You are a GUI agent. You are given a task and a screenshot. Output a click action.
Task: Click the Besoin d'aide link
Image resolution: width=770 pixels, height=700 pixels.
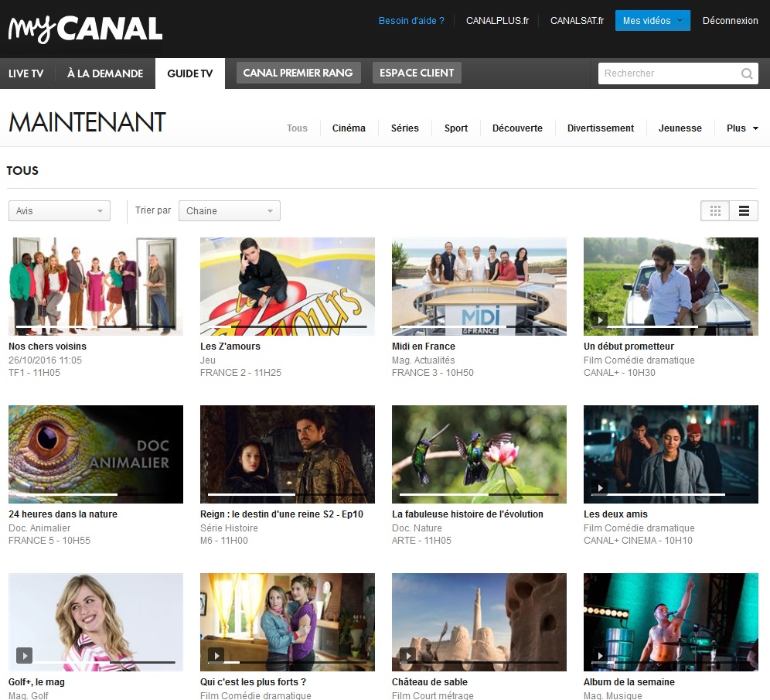click(411, 21)
